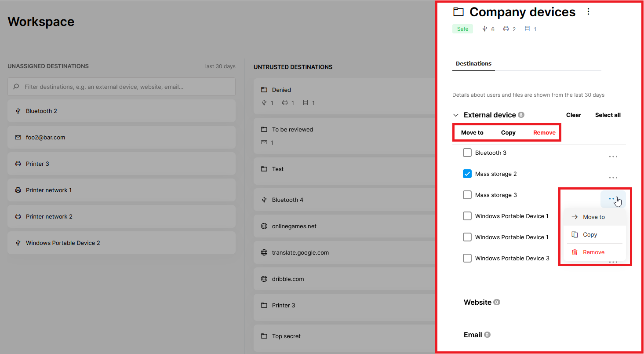Collapse the External device section
The width and height of the screenshot is (644, 354).
[456, 115]
